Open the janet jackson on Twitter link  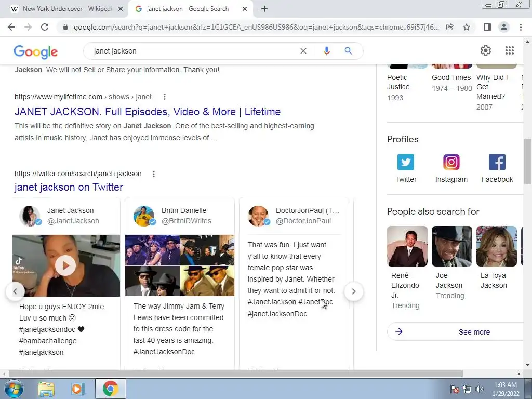69,187
